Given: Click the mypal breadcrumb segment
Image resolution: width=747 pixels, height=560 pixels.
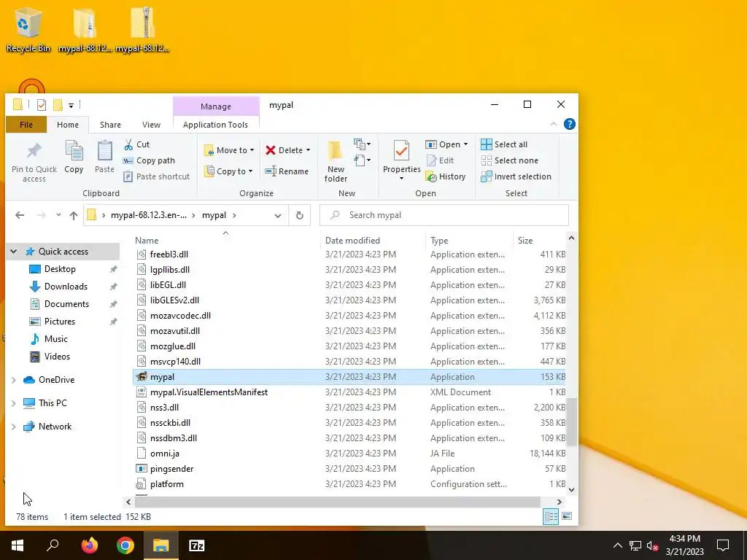Looking at the screenshot, I should tap(214, 215).
